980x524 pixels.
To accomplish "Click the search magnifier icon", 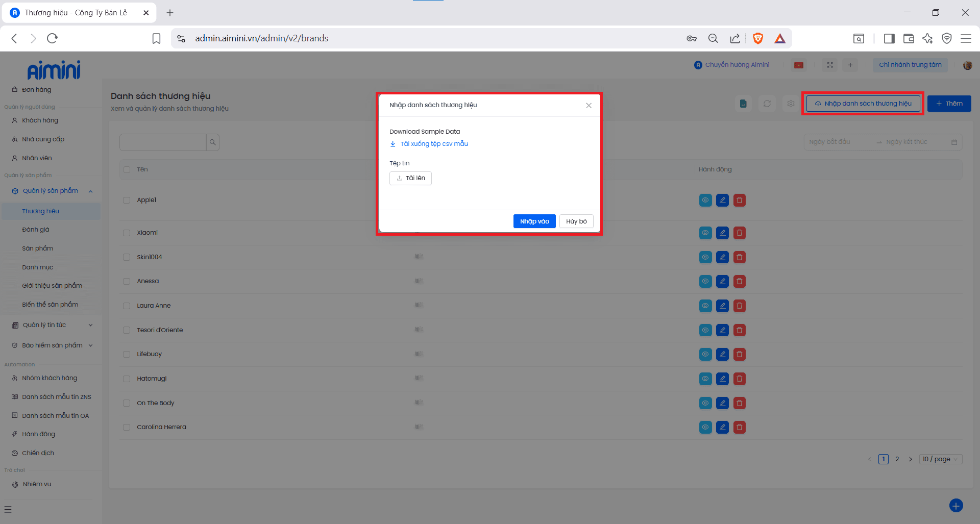I will point(212,142).
